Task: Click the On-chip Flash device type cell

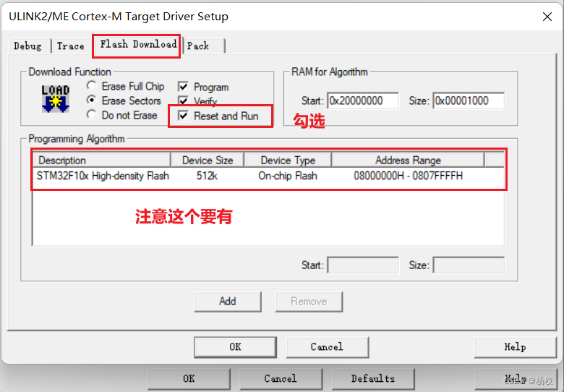Action: (x=288, y=176)
